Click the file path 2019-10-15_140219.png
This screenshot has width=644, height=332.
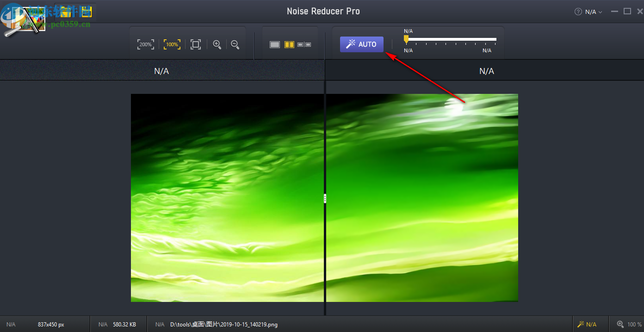tap(224, 325)
